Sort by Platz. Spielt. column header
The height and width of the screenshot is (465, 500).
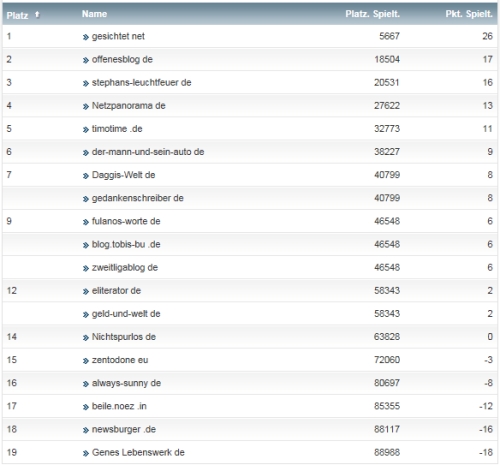pyautogui.click(x=372, y=14)
